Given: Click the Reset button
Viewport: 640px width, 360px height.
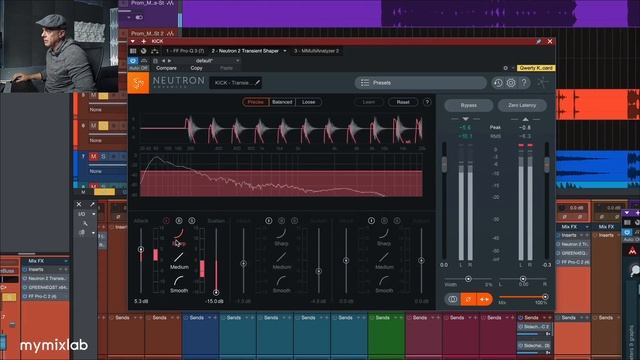Looking at the screenshot, I should pyautogui.click(x=403, y=102).
